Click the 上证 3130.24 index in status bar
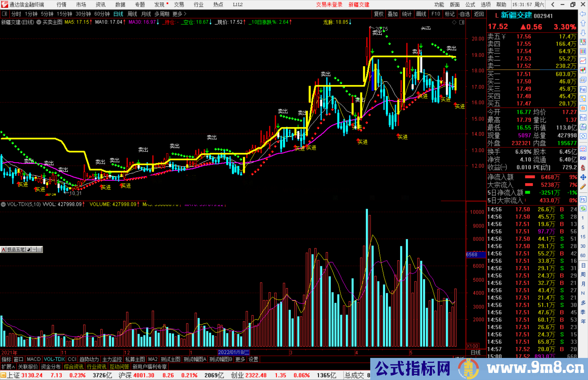Viewport: 588px width, 380px height. [x=24, y=375]
